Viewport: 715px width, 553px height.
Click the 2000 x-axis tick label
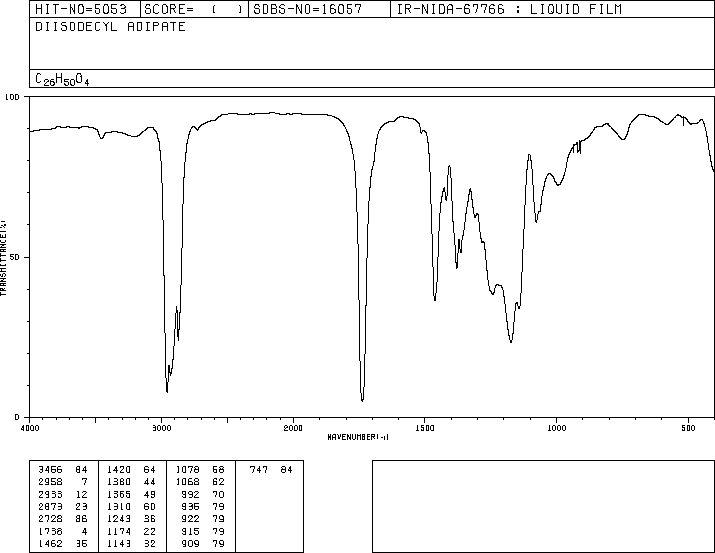coord(293,428)
